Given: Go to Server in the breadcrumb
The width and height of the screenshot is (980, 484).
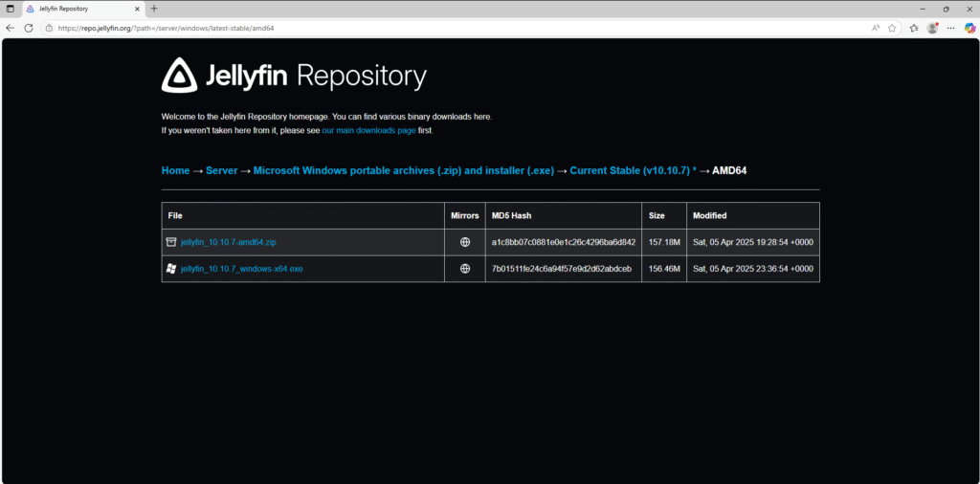Looking at the screenshot, I should point(222,170).
